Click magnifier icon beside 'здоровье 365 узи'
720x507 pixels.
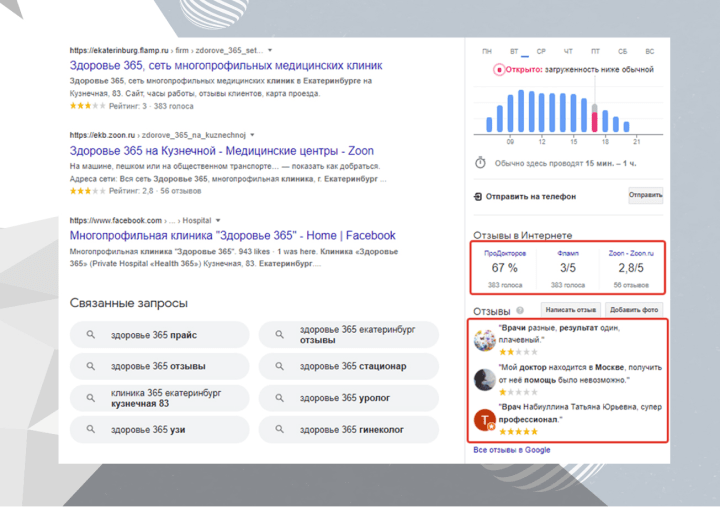(x=91, y=429)
